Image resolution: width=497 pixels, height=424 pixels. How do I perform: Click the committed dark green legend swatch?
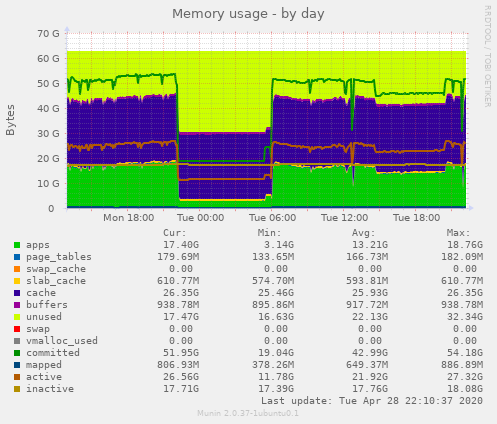click(x=17, y=353)
